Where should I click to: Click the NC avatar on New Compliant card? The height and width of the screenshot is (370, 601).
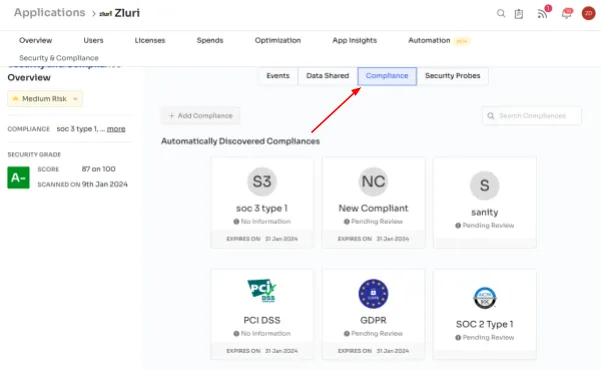373,181
